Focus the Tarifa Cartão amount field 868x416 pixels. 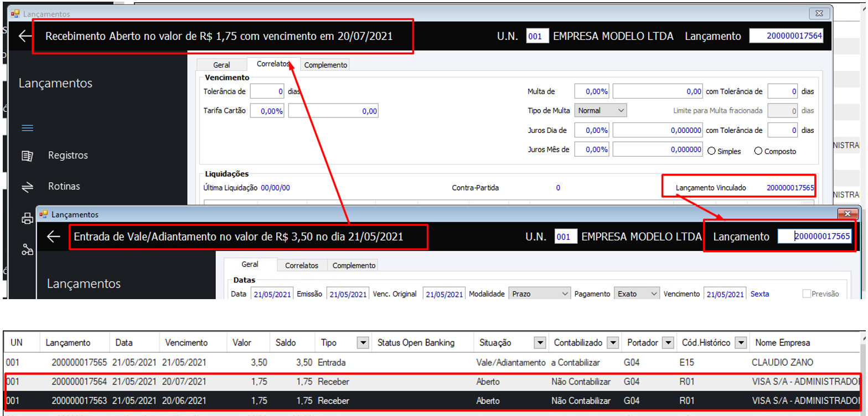(x=333, y=111)
